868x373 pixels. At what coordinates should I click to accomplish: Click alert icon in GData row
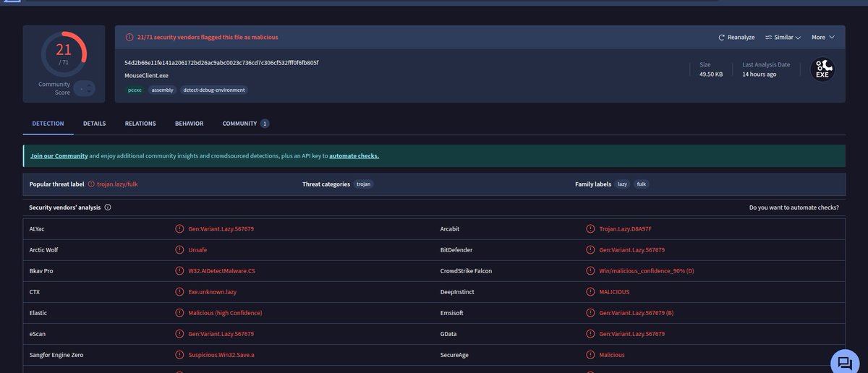coord(591,334)
